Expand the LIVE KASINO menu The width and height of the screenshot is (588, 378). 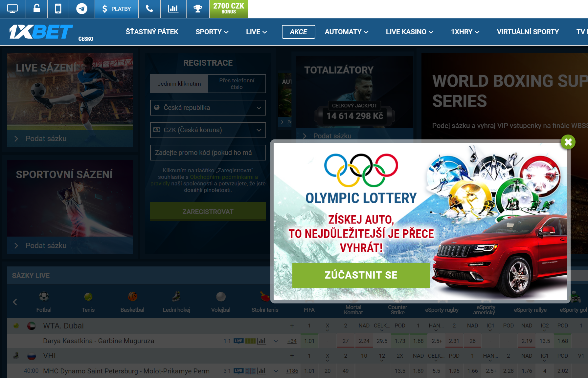pos(410,32)
